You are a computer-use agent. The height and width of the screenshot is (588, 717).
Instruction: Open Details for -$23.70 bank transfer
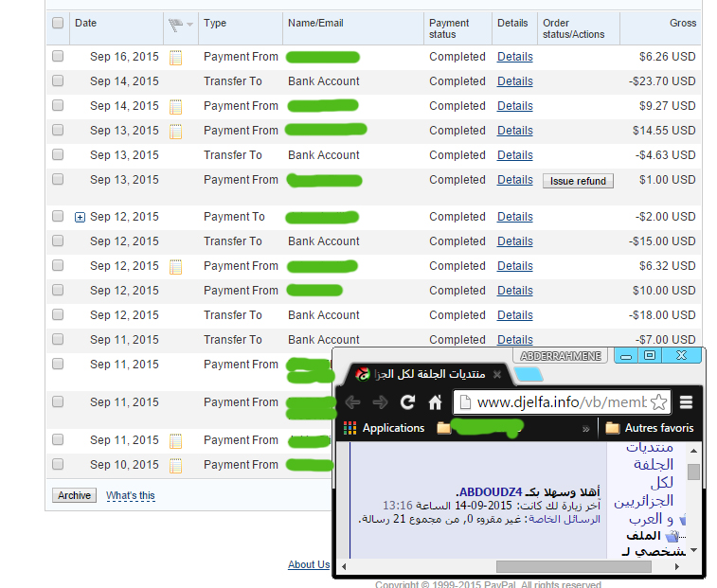tap(515, 81)
